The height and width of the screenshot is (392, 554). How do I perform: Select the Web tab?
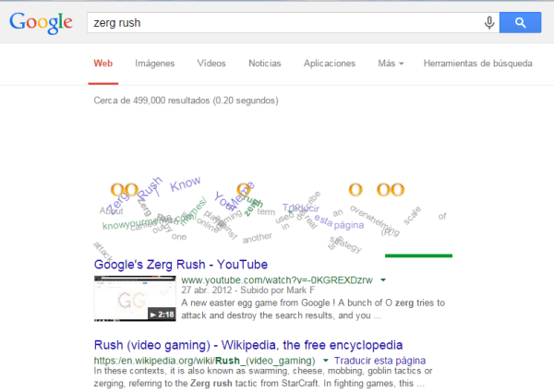(x=102, y=64)
